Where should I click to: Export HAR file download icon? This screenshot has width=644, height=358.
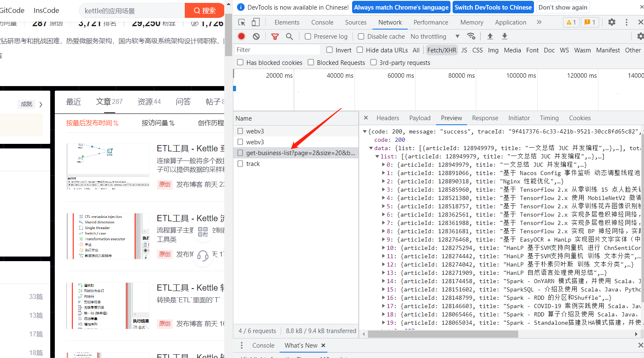click(504, 36)
